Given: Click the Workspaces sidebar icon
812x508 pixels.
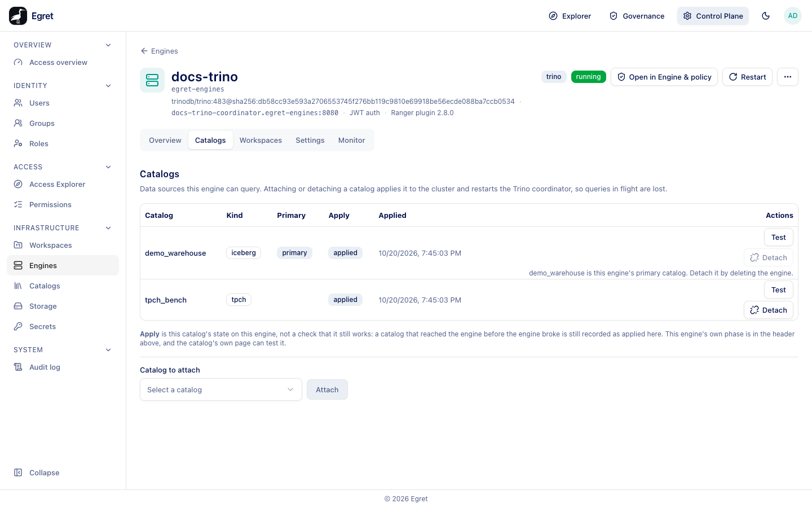Looking at the screenshot, I should tap(18, 246).
